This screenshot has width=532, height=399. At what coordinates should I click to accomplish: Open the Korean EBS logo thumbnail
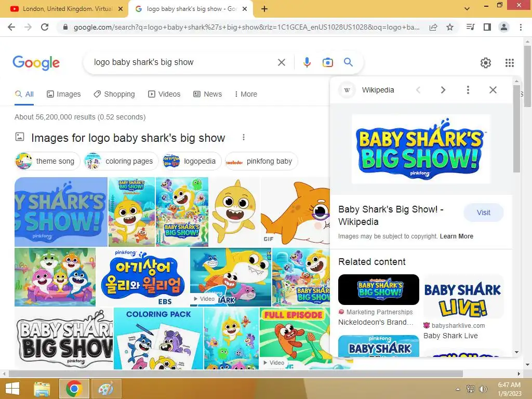(143, 277)
